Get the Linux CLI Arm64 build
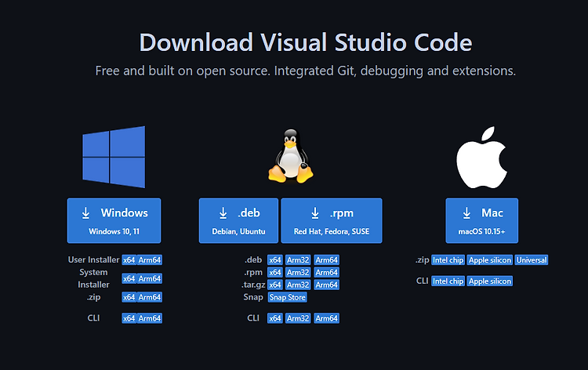 click(327, 318)
